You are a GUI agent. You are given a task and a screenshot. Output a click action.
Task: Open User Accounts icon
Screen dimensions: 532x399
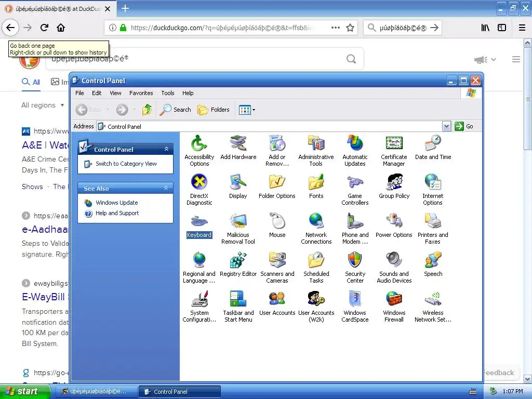pos(277,303)
